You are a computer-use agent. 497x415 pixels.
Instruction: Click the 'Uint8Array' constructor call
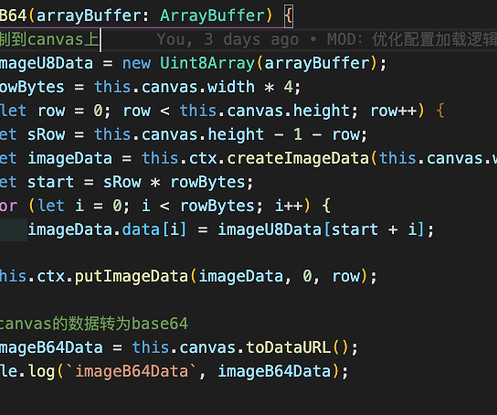tap(207, 63)
